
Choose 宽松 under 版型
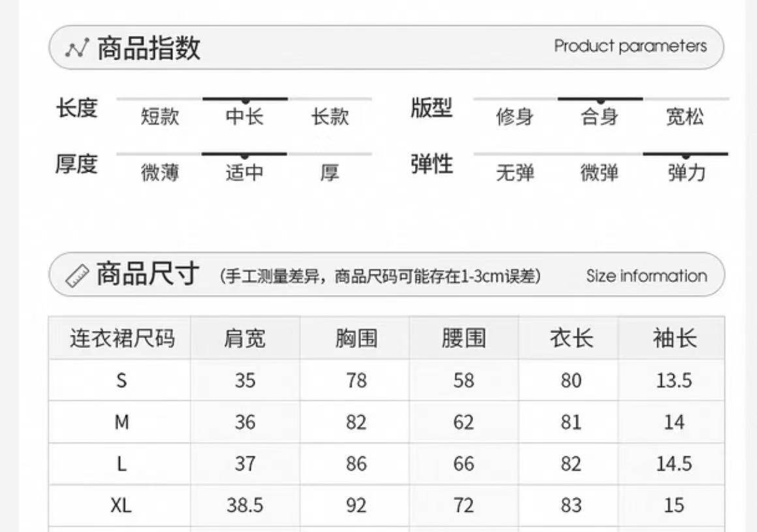[x=685, y=117]
